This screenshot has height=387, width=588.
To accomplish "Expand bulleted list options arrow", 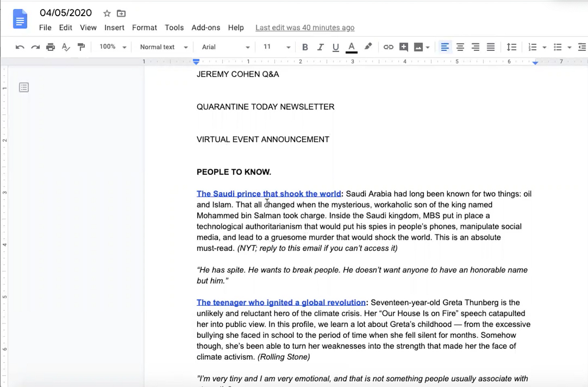I will coord(569,48).
